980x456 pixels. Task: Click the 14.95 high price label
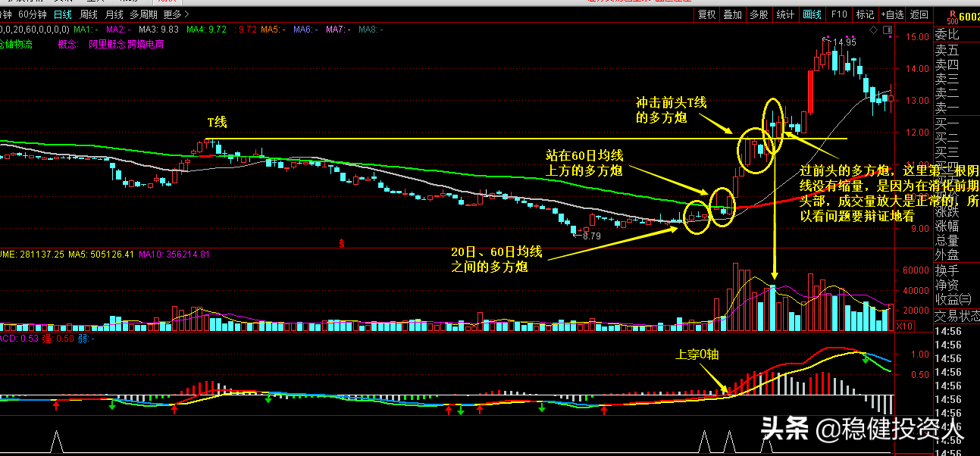click(x=845, y=43)
